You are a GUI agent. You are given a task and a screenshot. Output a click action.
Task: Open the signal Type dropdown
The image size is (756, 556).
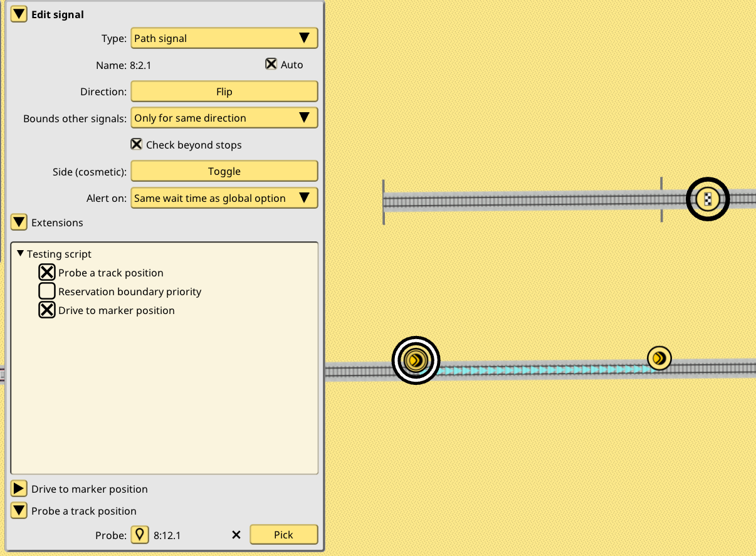(x=224, y=38)
